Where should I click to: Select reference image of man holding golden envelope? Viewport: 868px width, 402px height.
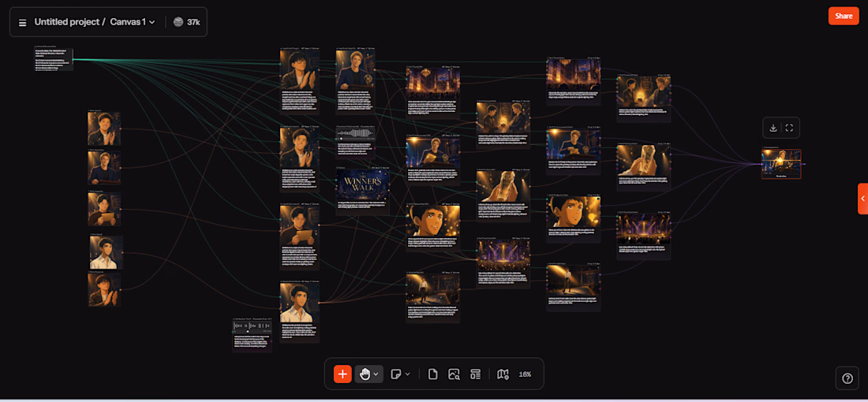pos(104,209)
